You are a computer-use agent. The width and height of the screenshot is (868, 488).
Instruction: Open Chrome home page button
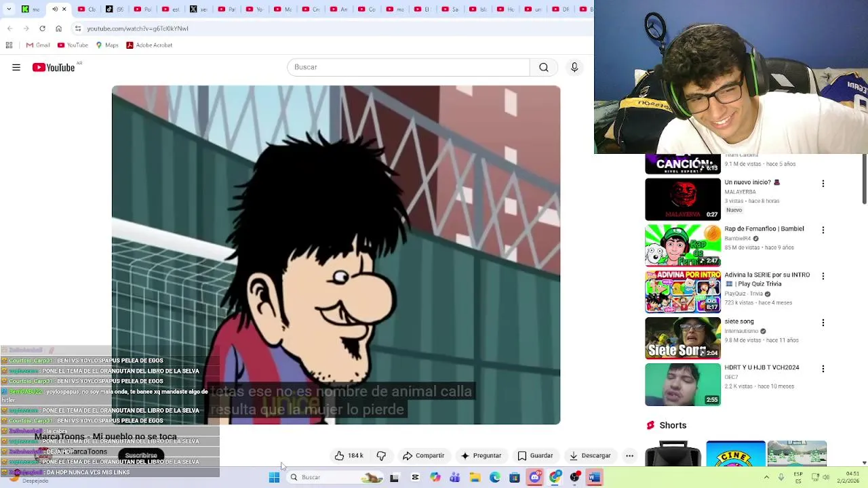tap(58, 28)
